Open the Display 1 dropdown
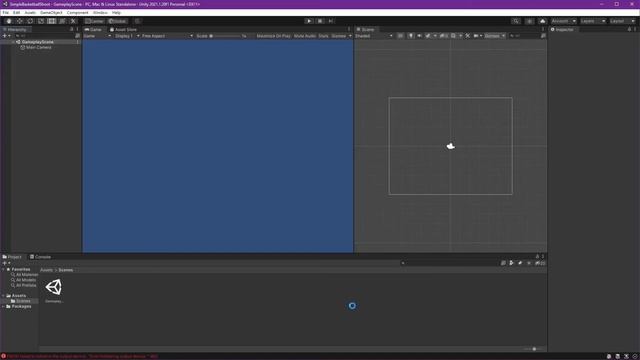 [x=127, y=36]
